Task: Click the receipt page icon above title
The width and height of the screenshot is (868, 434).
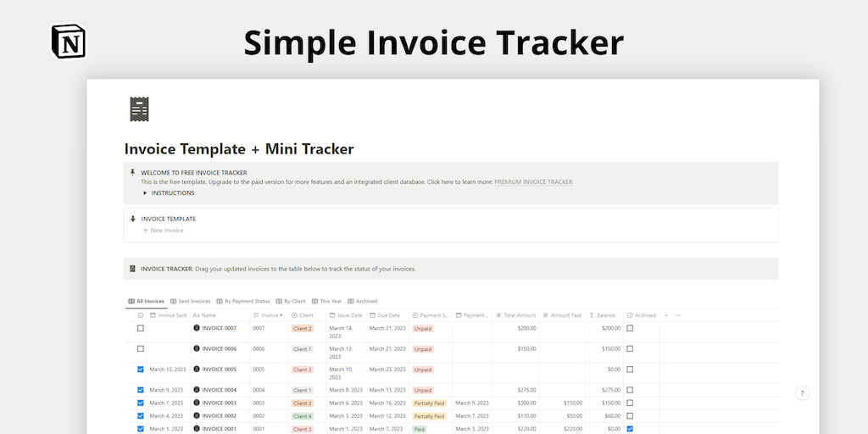Action: pyautogui.click(x=140, y=109)
